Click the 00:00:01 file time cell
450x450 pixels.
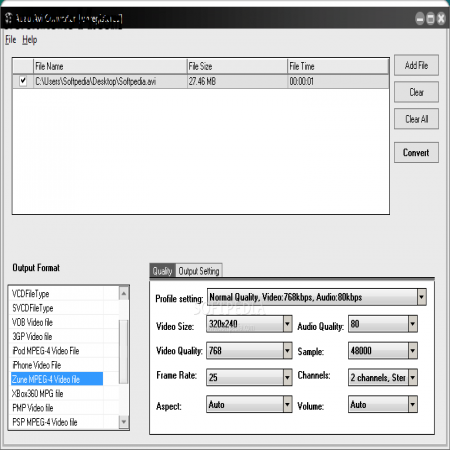click(338, 81)
